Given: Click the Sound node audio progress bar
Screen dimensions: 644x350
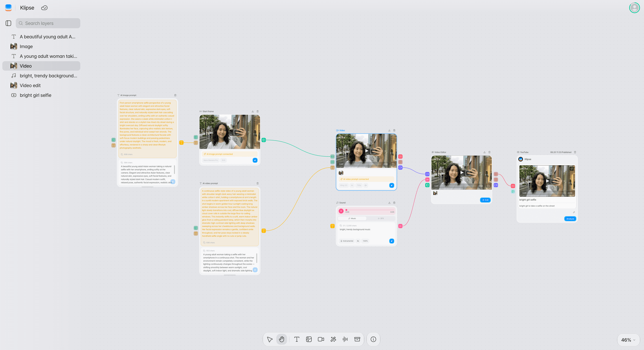Looking at the screenshot, I should click(370, 210).
